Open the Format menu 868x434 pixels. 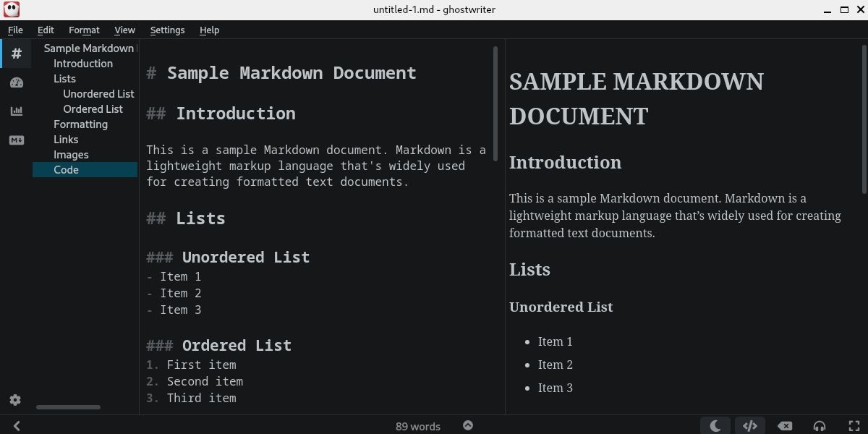pyautogui.click(x=84, y=30)
